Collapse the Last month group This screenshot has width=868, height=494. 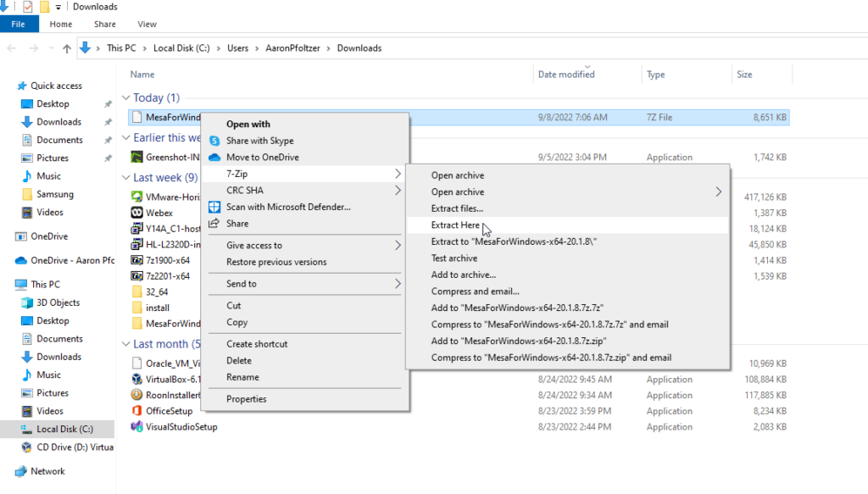coord(125,343)
